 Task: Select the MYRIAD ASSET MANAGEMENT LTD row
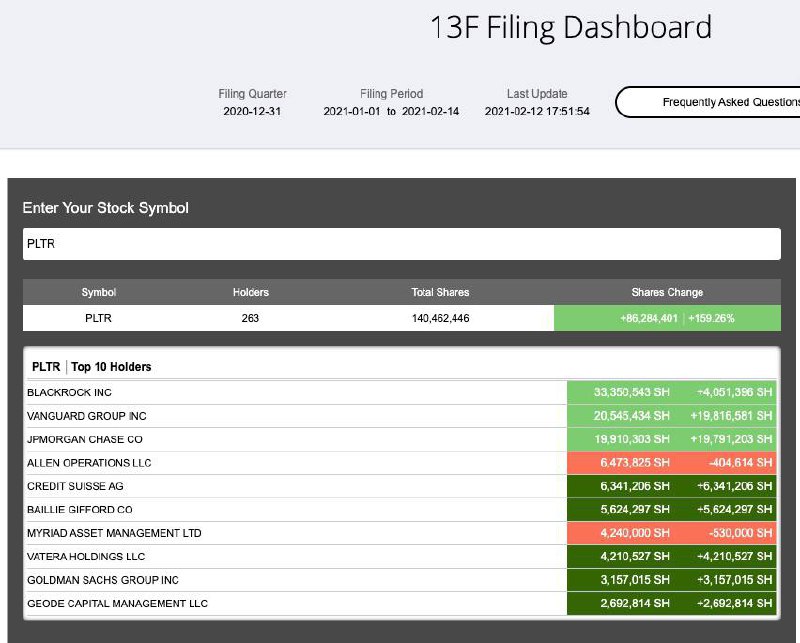(x=402, y=533)
